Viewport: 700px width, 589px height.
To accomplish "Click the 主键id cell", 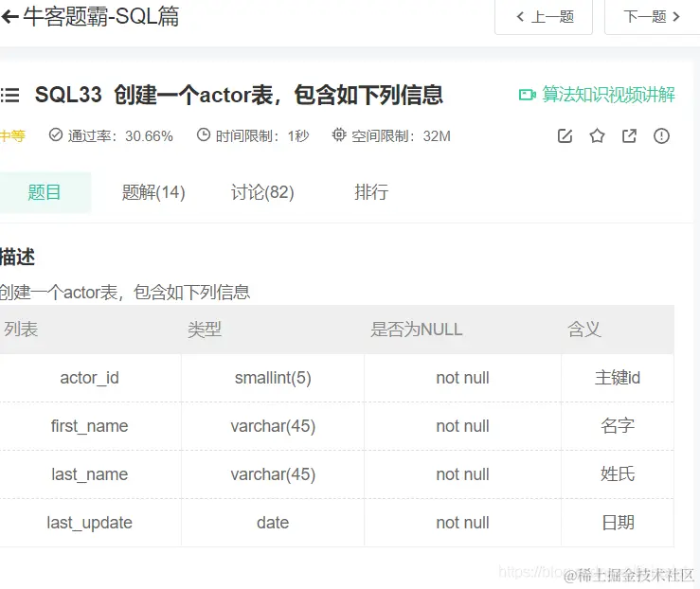I will tap(618, 378).
